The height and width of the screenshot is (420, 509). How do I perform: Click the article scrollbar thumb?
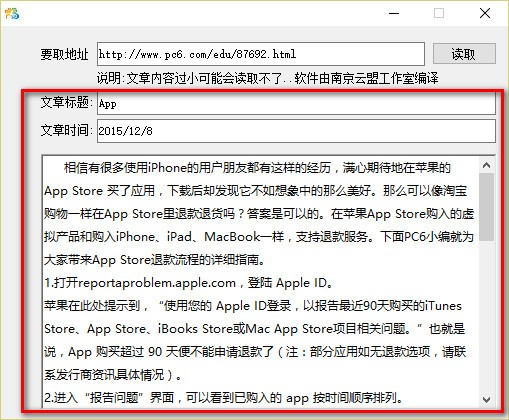[x=486, y=207]
